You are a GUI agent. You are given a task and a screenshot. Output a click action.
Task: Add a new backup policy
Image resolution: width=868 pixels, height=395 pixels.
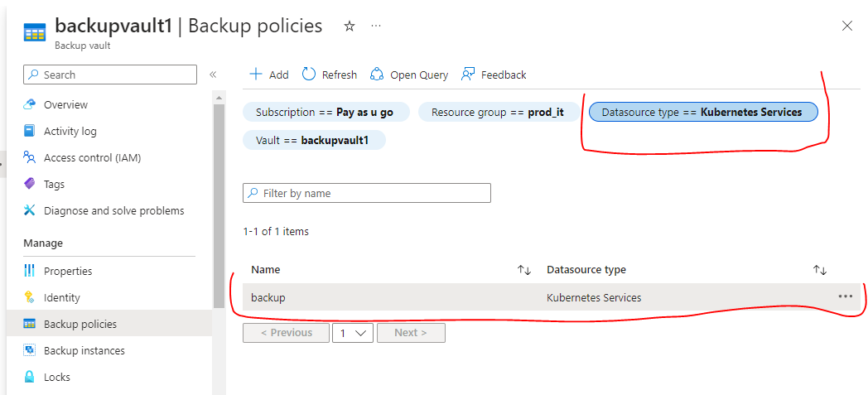point(269,75)
